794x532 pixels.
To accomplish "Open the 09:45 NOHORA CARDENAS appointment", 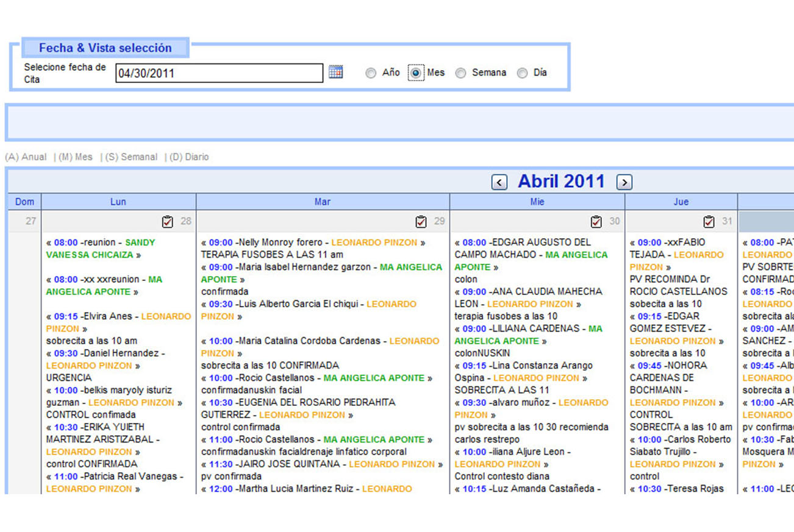I will (678, 384).
